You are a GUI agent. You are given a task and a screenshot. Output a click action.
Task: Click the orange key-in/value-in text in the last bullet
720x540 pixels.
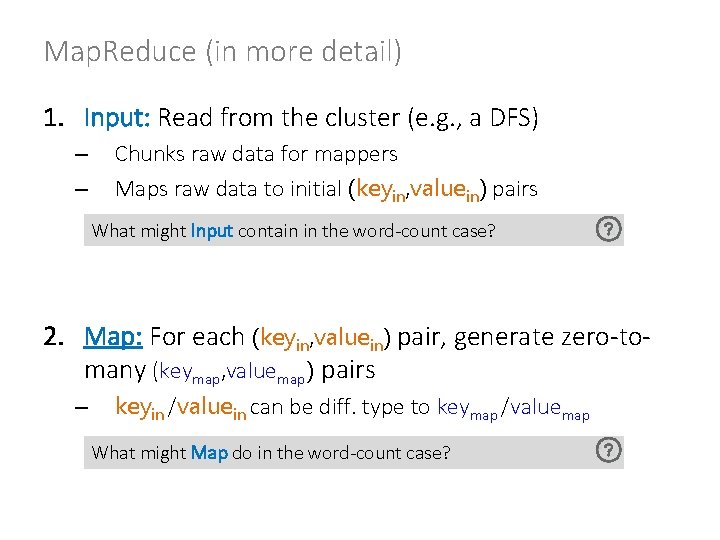tap(181, 408)
